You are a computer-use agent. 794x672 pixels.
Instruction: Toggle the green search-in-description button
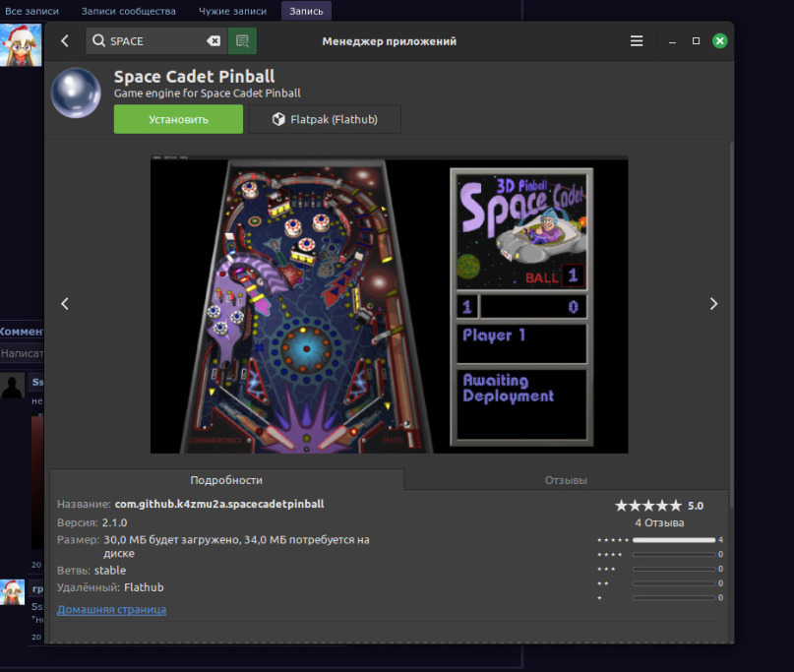pos(242,41)
